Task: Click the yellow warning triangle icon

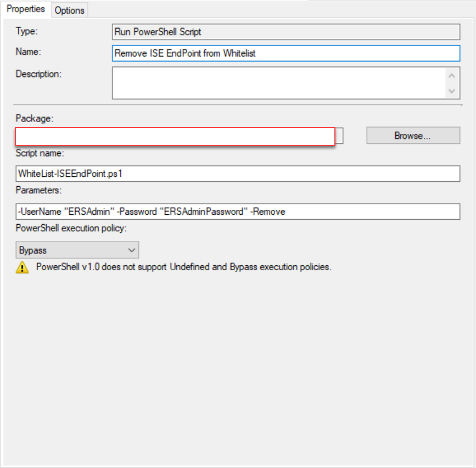Action: pyautogui.click(x=22, y=268)
